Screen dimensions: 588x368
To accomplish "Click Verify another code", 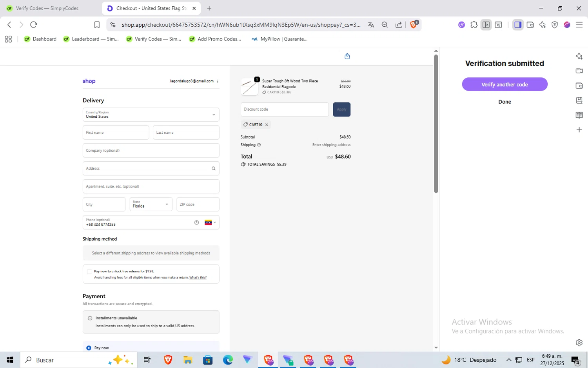I will click(x=505, y=84).
